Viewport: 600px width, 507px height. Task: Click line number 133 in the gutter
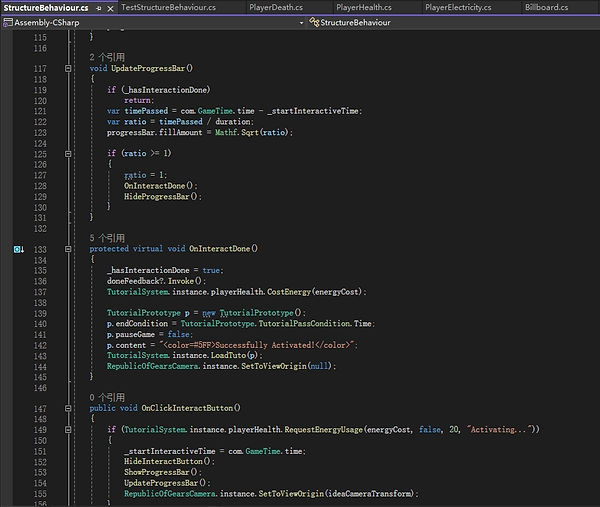point(40,249)
